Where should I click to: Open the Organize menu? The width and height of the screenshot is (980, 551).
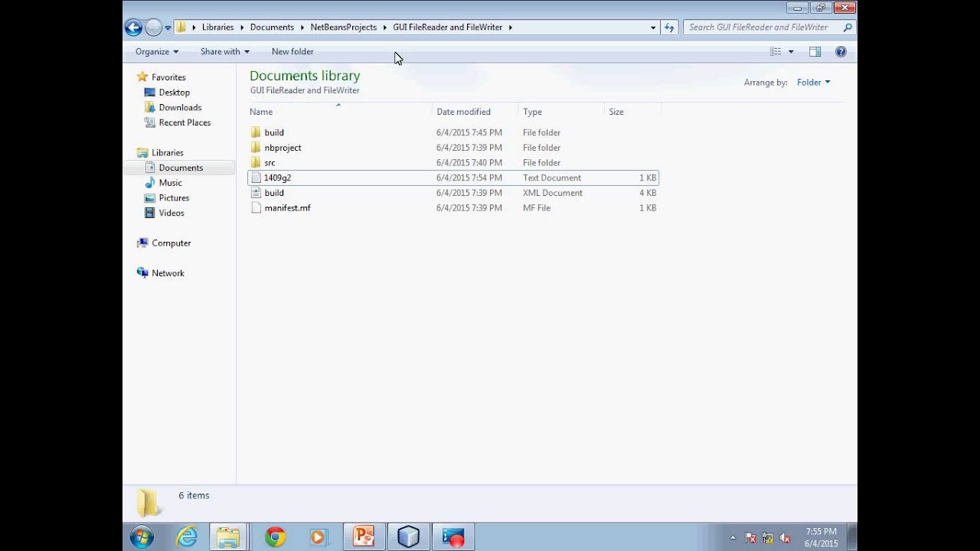(156, 51)
